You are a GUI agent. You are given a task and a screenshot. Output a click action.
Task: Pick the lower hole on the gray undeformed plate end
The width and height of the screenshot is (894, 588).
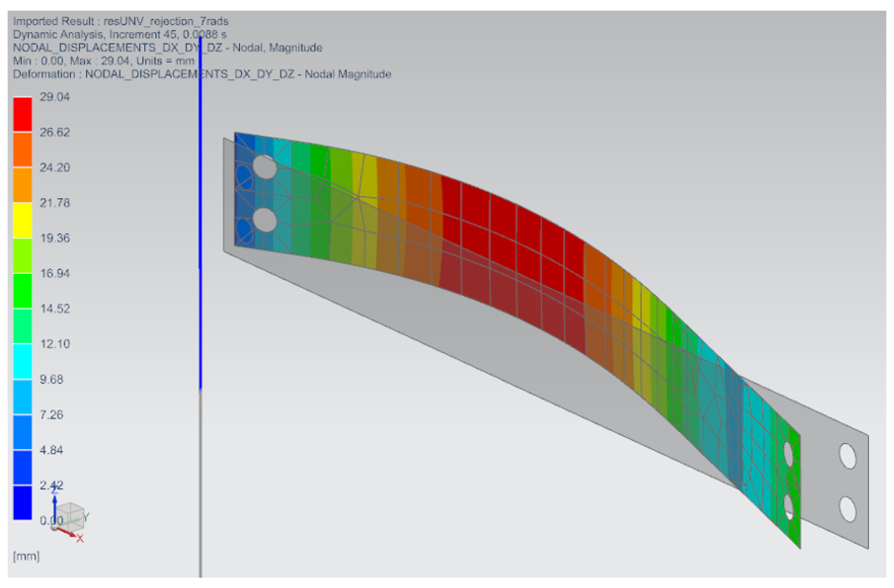[x=847, y=509]
